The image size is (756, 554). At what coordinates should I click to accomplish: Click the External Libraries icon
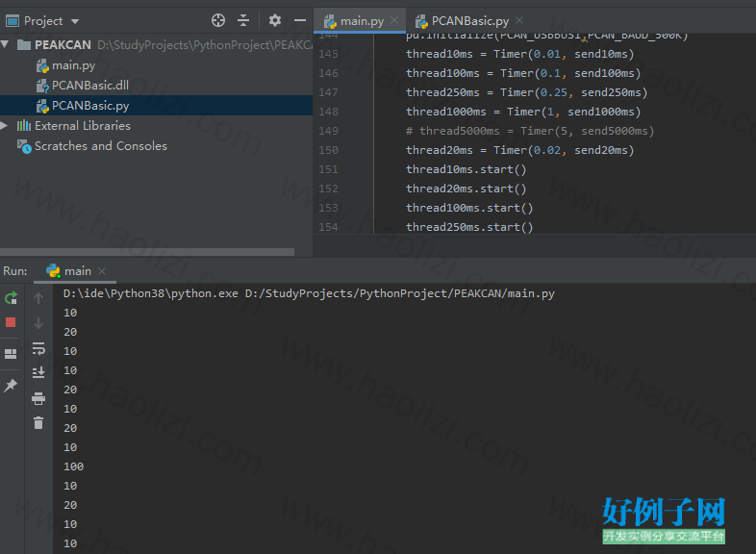(x=24, y=126)
